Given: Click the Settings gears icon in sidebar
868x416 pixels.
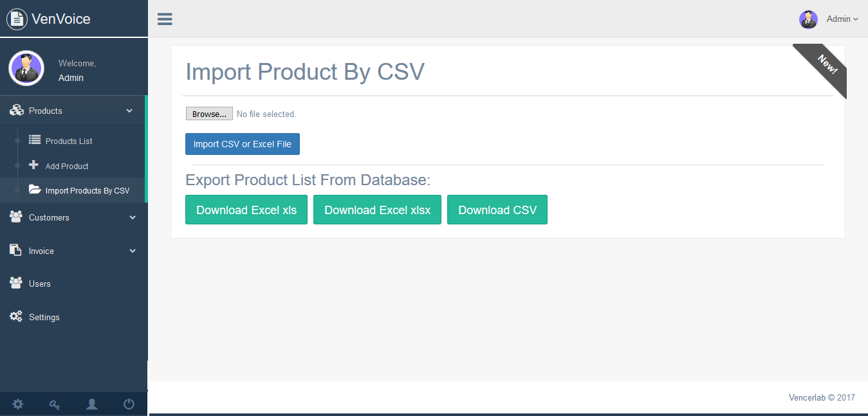Looking at the screenshot, I should [16, 317].
